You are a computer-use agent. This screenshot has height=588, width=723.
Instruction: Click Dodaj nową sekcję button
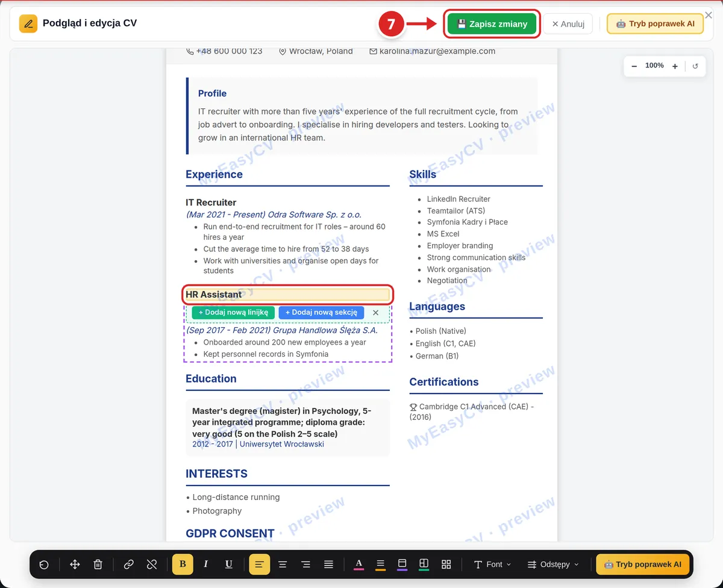point(321,313)
